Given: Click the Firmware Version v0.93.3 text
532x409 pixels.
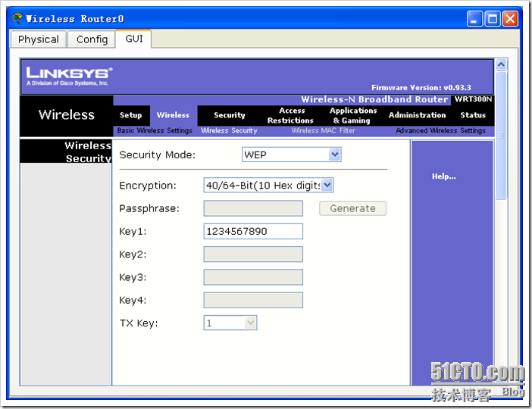Looking at the screenshot, I should click(x=421, y=88).
